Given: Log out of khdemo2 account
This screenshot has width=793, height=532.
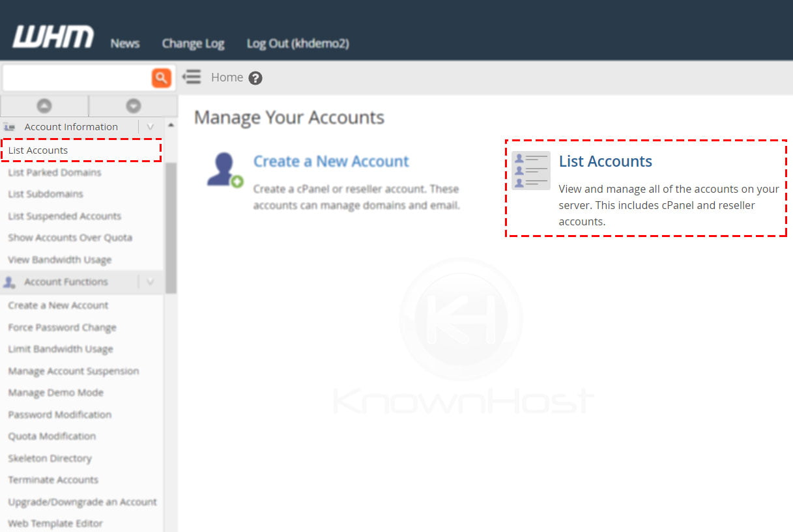Looking at the screenshot, I should [298, 44].
